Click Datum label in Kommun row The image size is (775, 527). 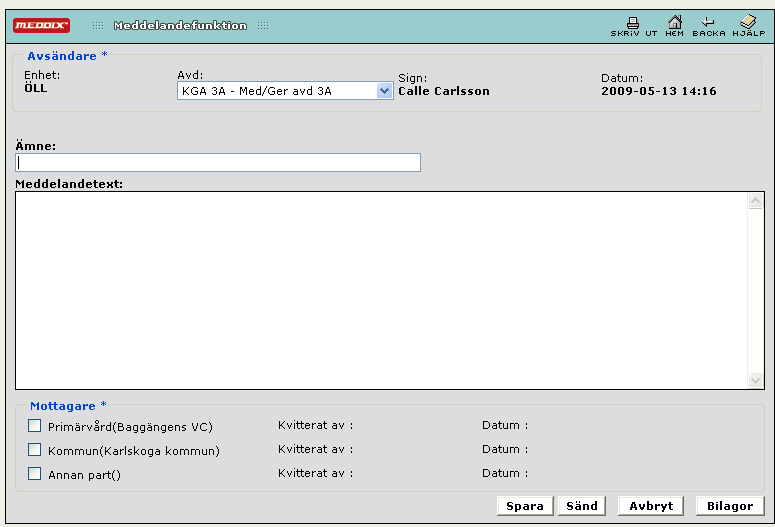[x=505, y=449]
